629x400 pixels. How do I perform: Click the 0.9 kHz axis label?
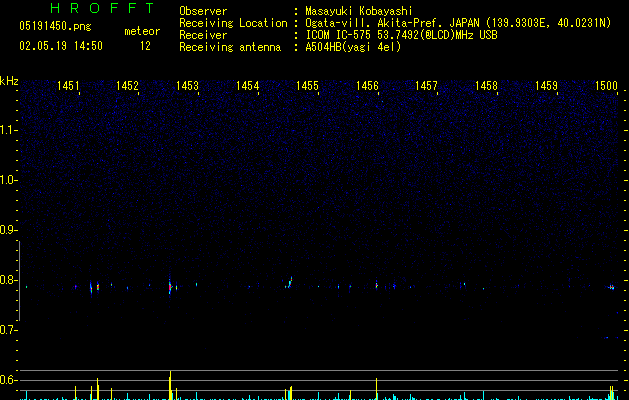click(8, 230)
